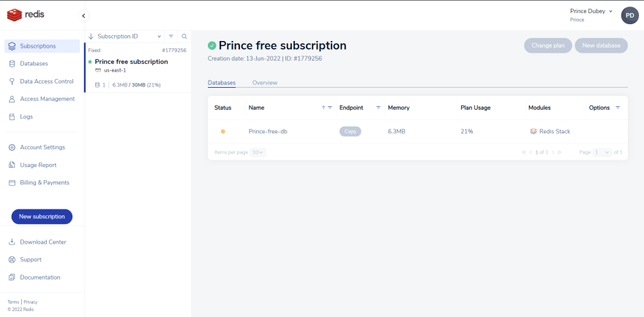This screenshot has width=644, height=317.
Task: Click the Redis logo
Action: tap(26, 15)
